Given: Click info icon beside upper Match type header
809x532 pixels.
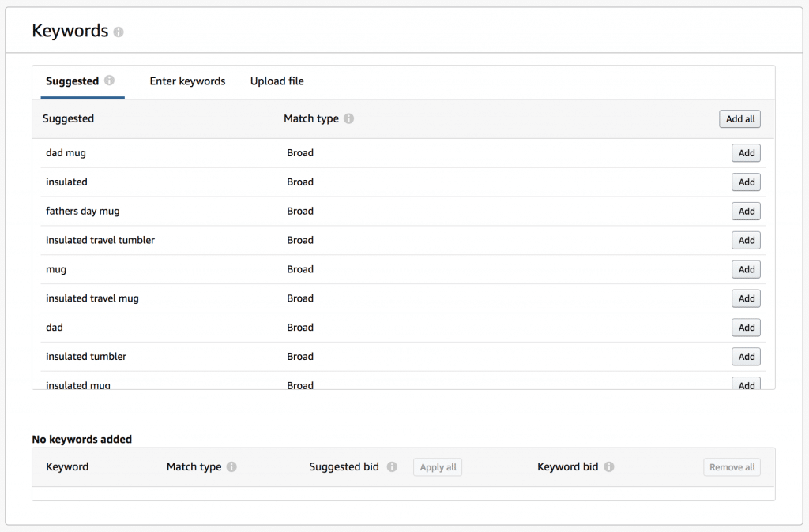Looking at the screenshot, I should pos(348,118).
